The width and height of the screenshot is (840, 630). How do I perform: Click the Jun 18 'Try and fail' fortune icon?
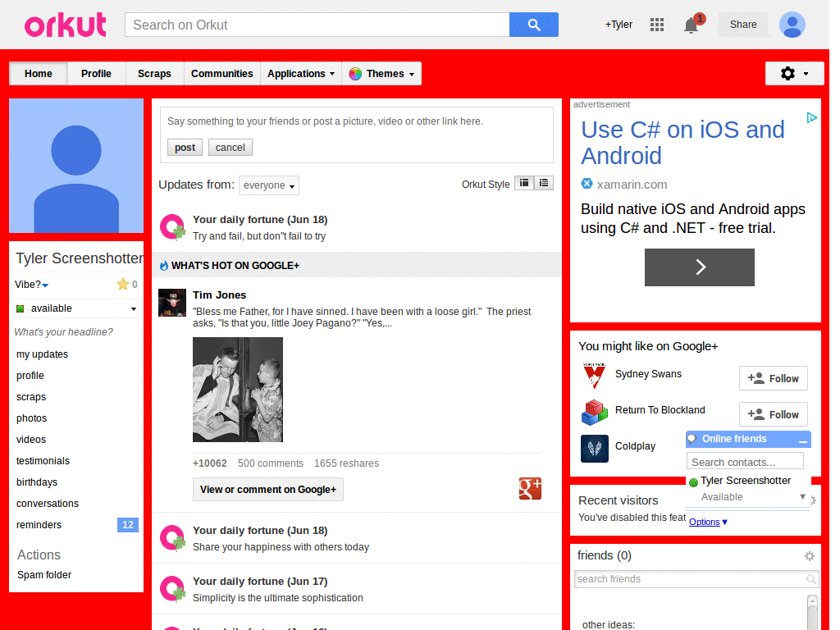pyautogui.click(x=172, y=227)
